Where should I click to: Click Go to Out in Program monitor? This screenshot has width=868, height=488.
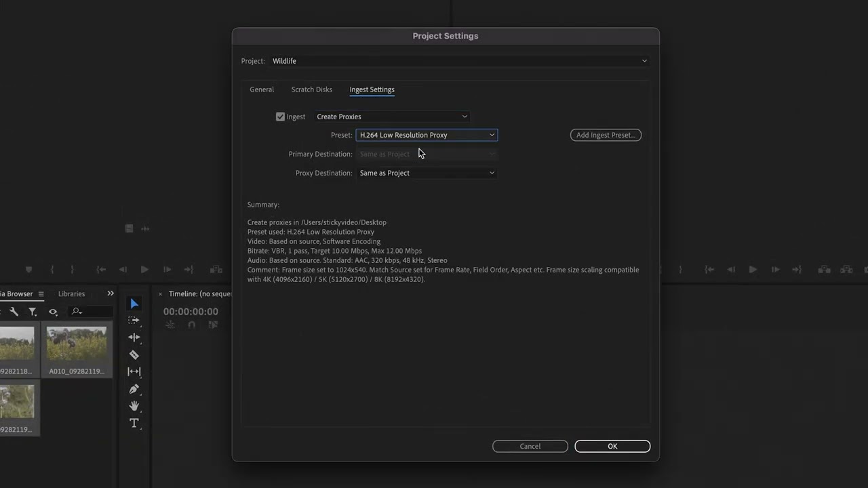click(x=797, y=269)
